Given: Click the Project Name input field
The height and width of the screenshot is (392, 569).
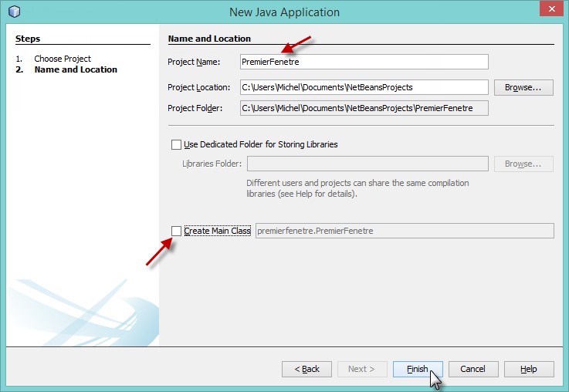Looking at the screenshot, I should [364, 62].
